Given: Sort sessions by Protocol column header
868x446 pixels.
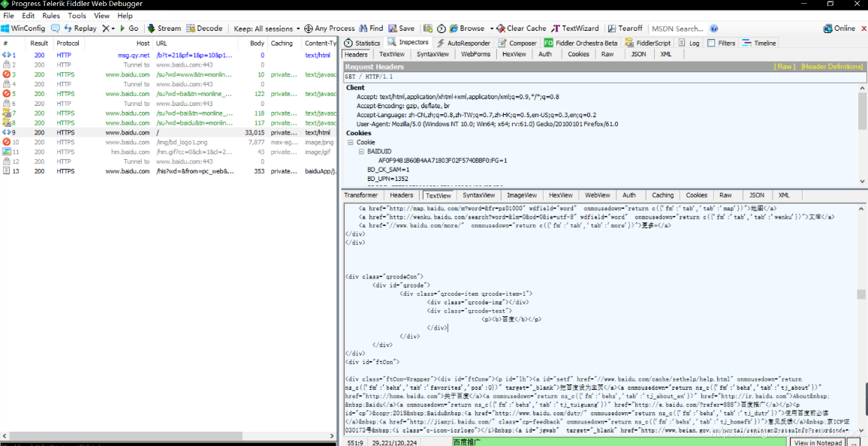Looking at the screenshot, I should [x=68, y=43].
